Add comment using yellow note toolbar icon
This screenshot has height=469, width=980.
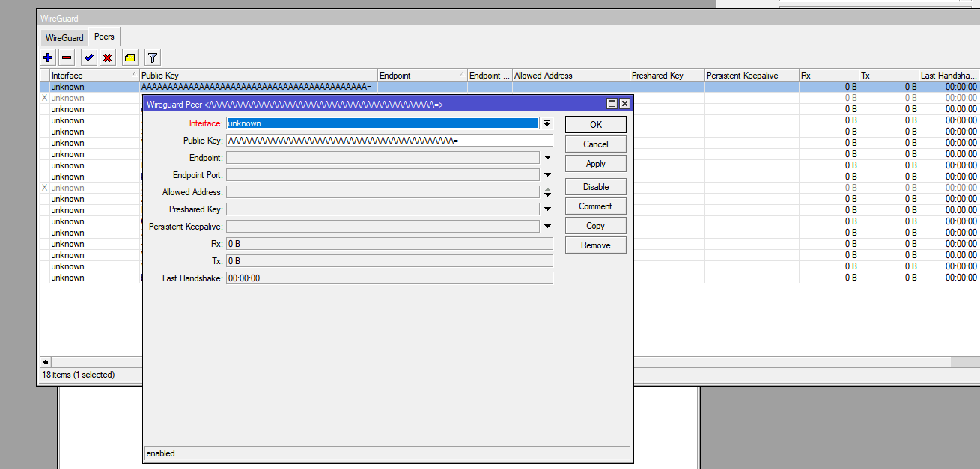point(130,58)
